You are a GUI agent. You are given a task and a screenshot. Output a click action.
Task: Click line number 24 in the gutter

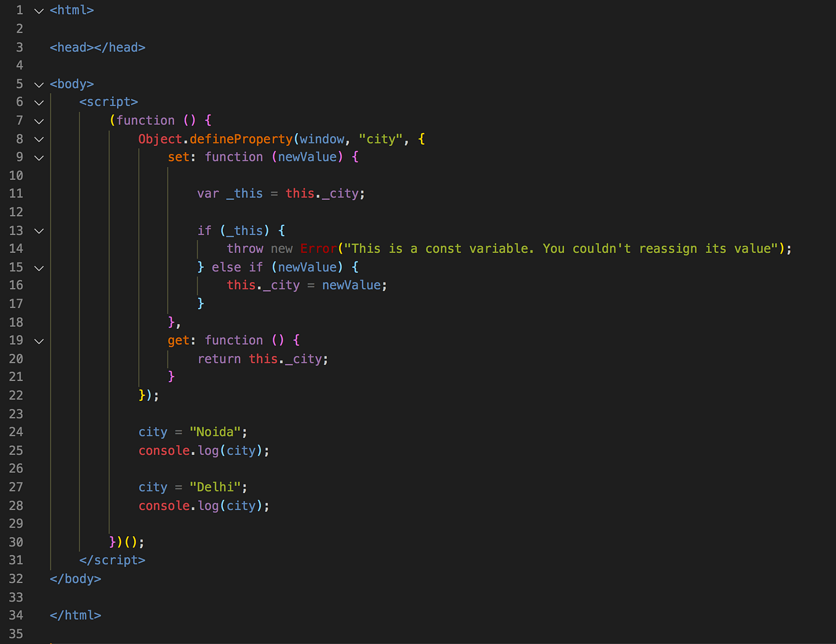click(16, 432)
